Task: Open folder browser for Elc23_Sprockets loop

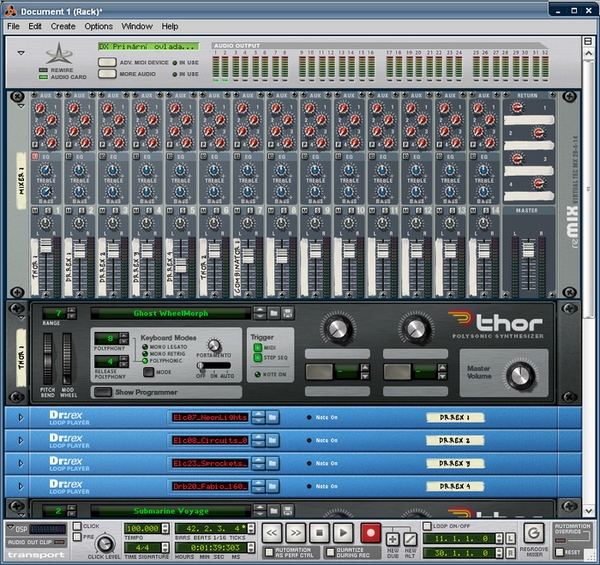Action: coord(272,463)
